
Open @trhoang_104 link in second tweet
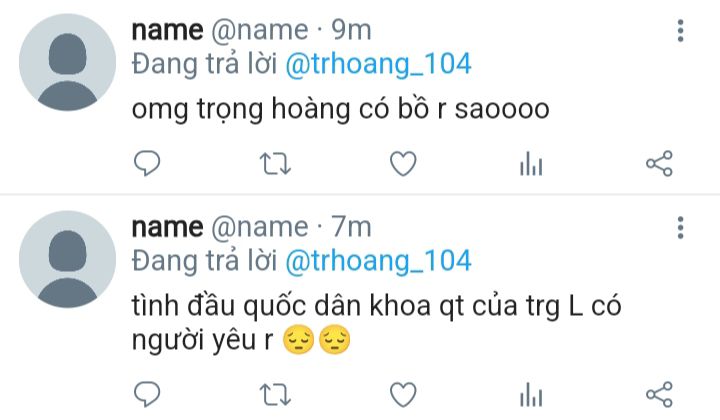point(378,261)
